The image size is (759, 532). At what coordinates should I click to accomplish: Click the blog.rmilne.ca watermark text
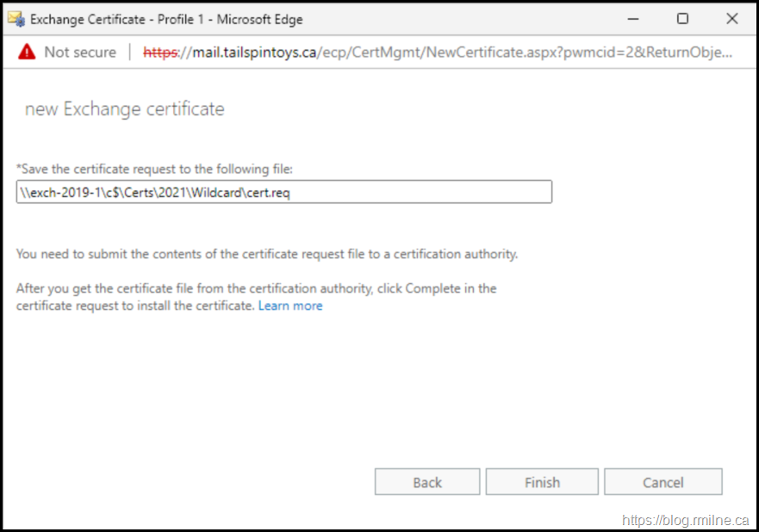click(684, 520)
